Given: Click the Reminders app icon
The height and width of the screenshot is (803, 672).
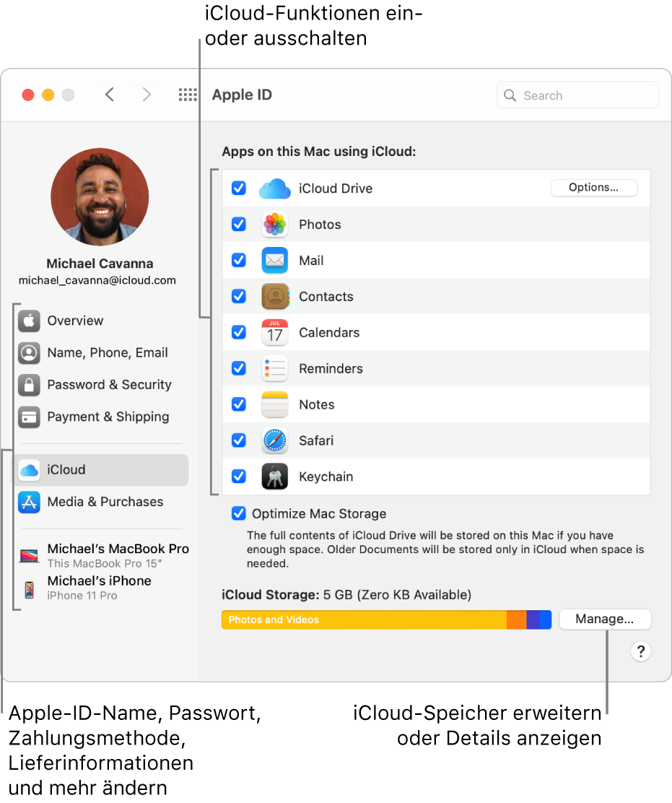Looking at the screenshot, I should coord(275,368).
